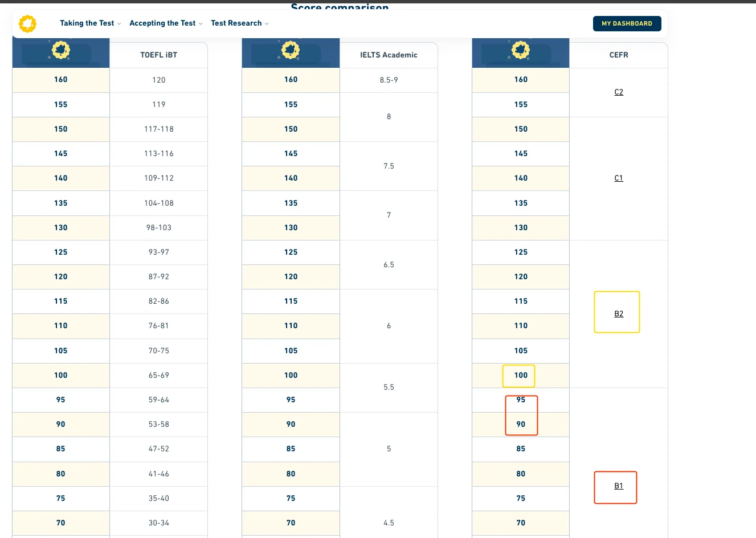Click the logo icon above the IELTS table
756x538 pixels.
pos(291,50)
